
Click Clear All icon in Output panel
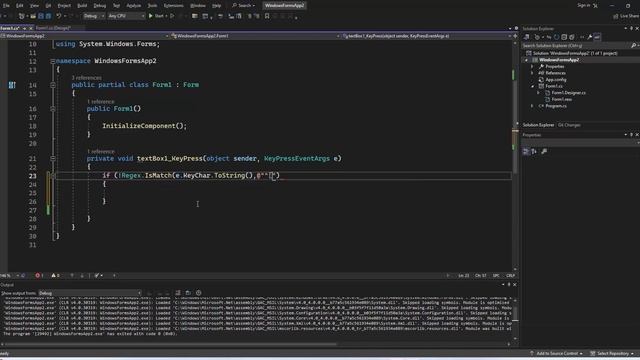[178, 293]
